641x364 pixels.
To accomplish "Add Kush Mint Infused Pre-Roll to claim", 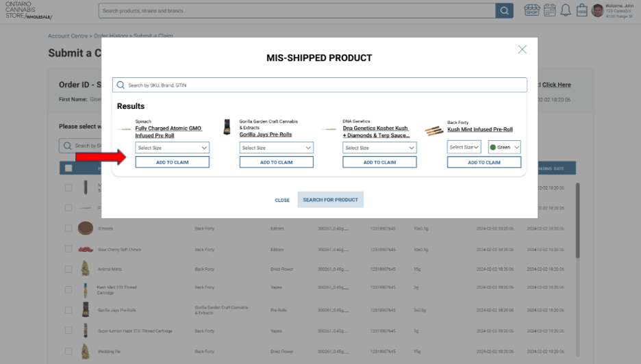I will [484, 162].
